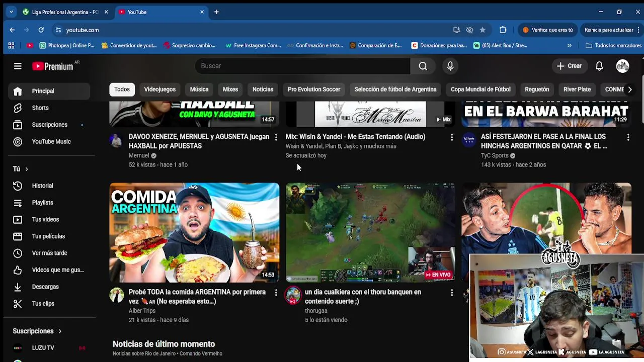The image size is (644, 362).
Task: Click the search magnifier button
Action: (x=423, y=66)
